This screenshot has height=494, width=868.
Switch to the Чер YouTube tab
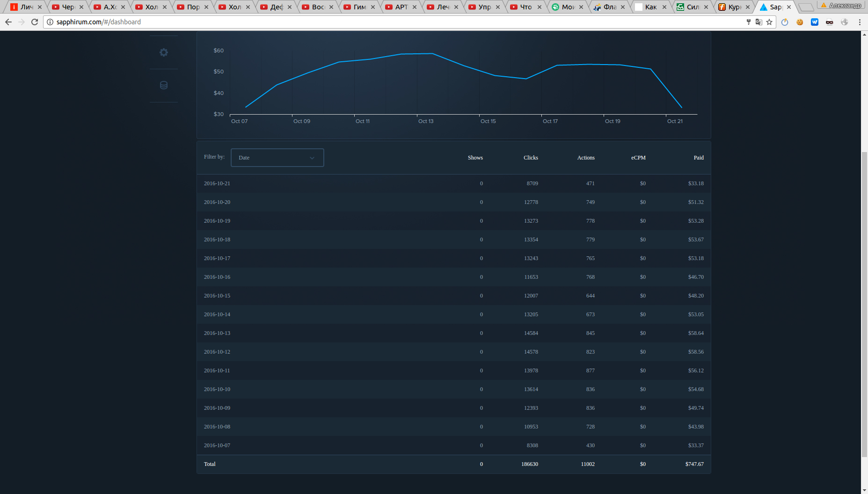pos(68,7)
